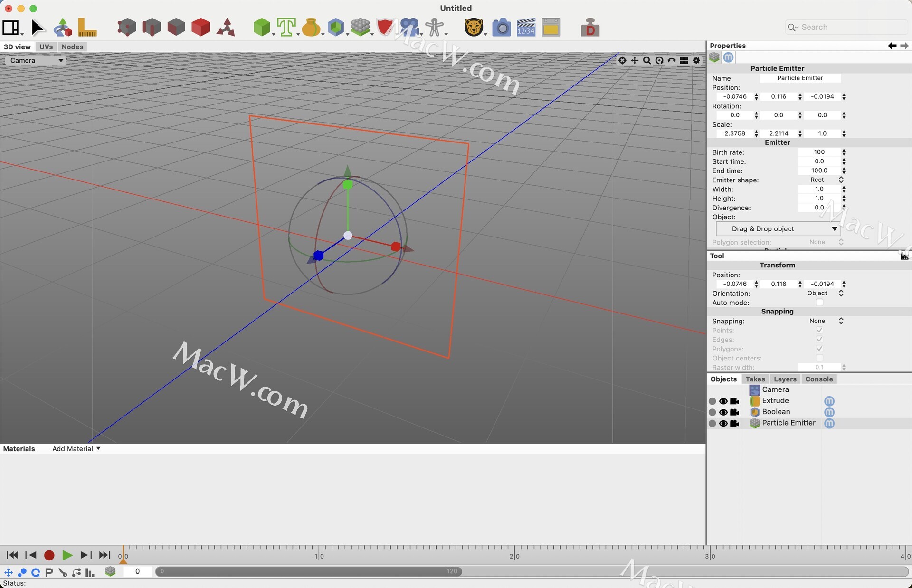Open the Snapping None dropdown
Viewport: 912px width, 588px height.
point(822,321)
